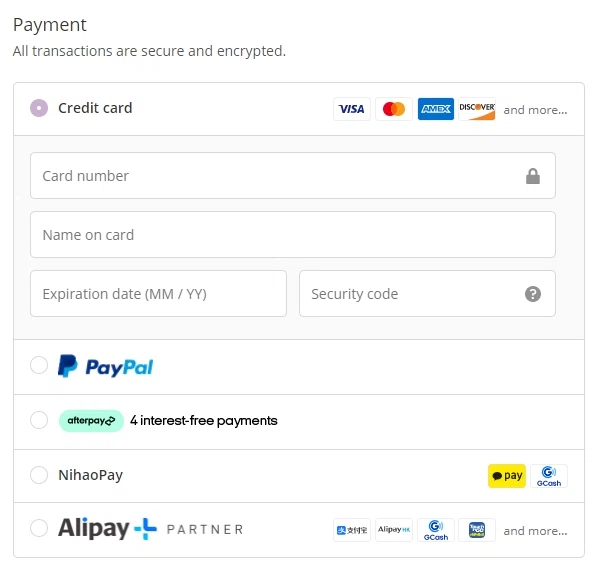Click the American Express icon
Screen dimensions: 604x567
coord(436,109)
